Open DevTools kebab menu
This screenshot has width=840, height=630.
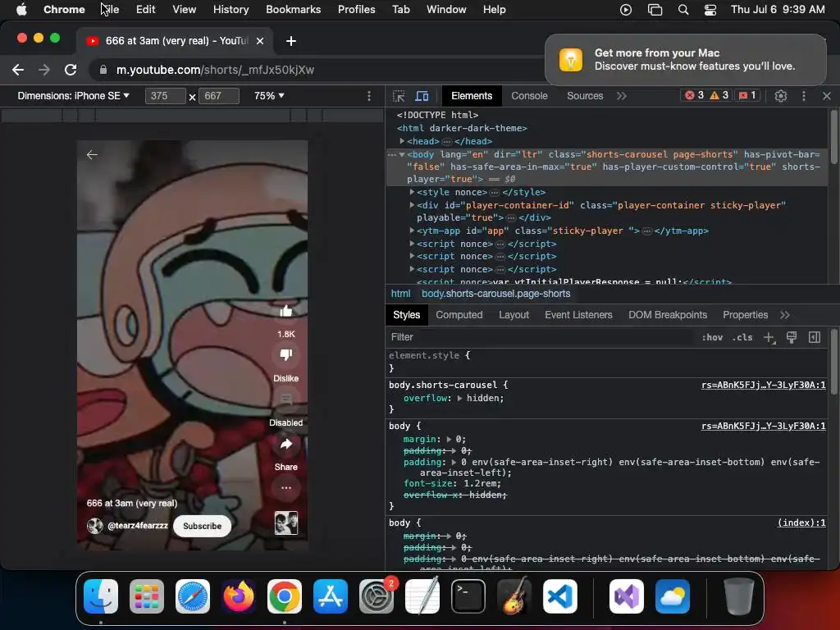pyautogui.click(x=804, y=96)
